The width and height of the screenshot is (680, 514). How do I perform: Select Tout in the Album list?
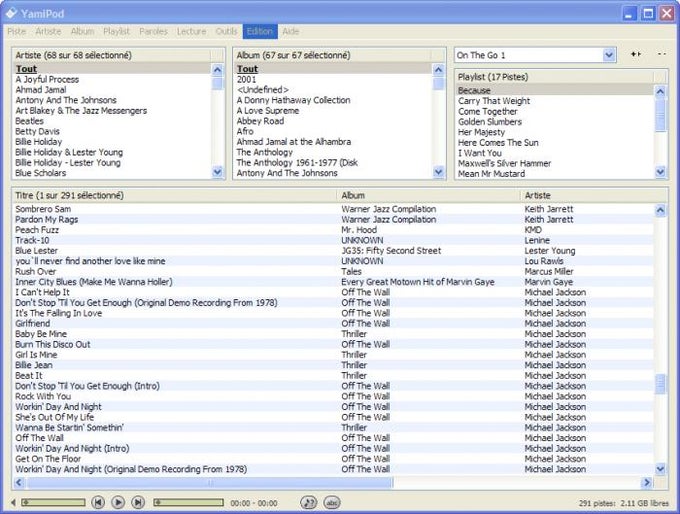(333, 69)
